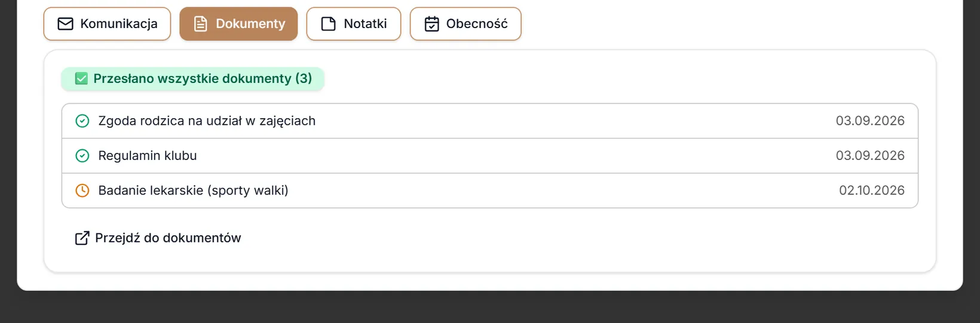Click the calendar-check icon on Obecność tab
Viewport: 980px width, 323px height.
click(431, 24)
